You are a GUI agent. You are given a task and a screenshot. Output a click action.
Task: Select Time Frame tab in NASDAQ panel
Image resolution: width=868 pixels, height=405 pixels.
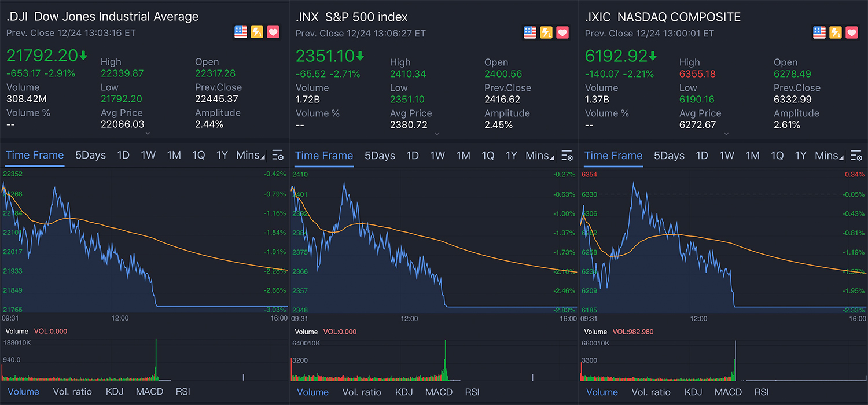tap(613, 155)
